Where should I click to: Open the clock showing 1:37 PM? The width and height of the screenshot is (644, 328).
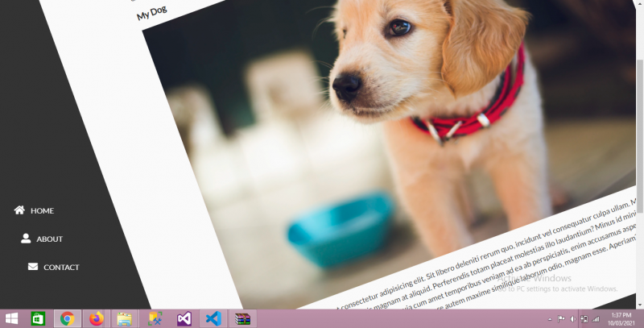point(621,319)
